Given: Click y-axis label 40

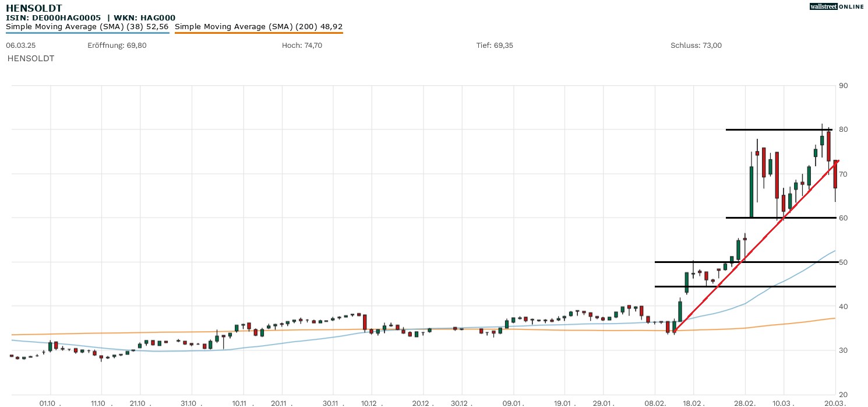Looking at the screenshot, I should coord(843,306).
